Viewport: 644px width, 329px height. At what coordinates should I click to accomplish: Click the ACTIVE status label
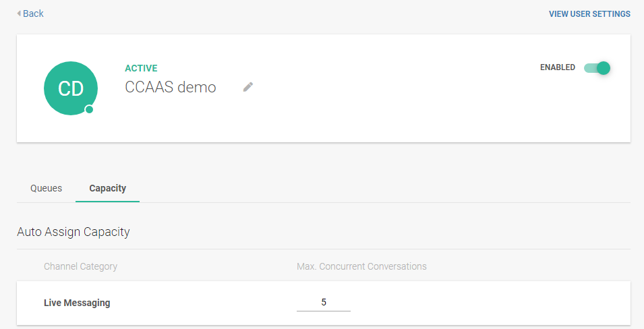point(141,68)
